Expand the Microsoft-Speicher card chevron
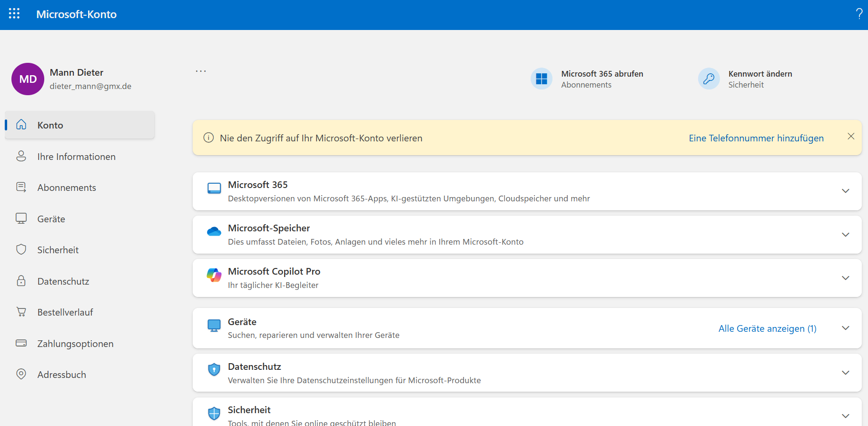The height and width of the screenshot is (426, 868). (x=846, y=235)
